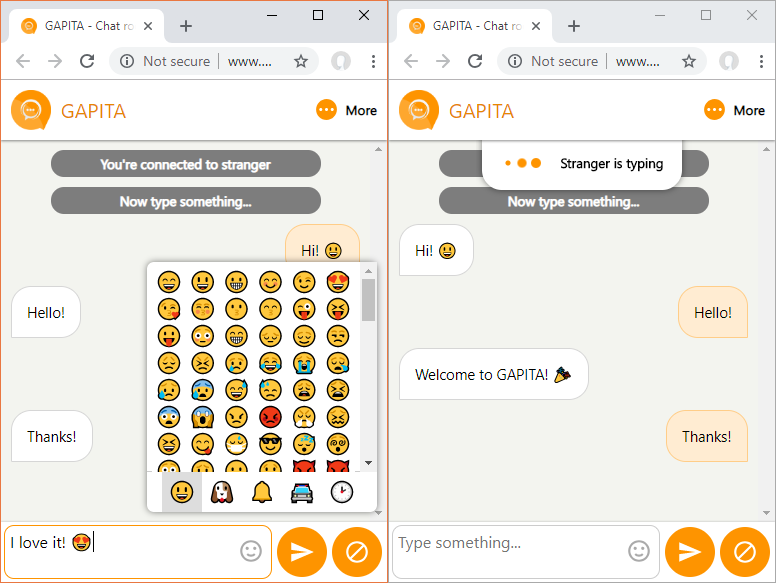Pick the screaming face emoji
This screenshot has width=776, height=583.
pyautogui.click(x=203, y=417)
